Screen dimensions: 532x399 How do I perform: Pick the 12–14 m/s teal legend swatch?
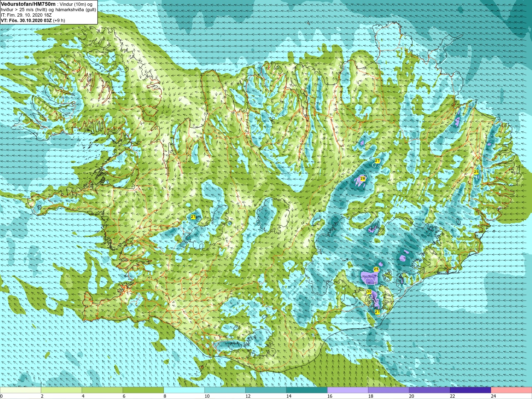pos(266,390)
